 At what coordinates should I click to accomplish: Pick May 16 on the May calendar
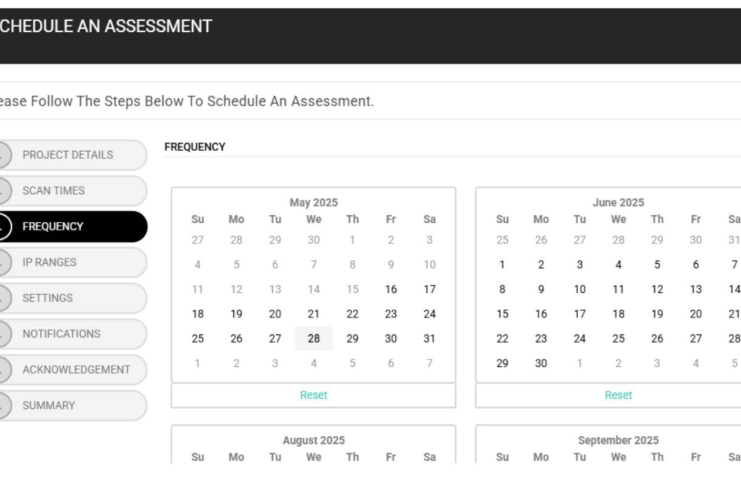pos(391,289)
